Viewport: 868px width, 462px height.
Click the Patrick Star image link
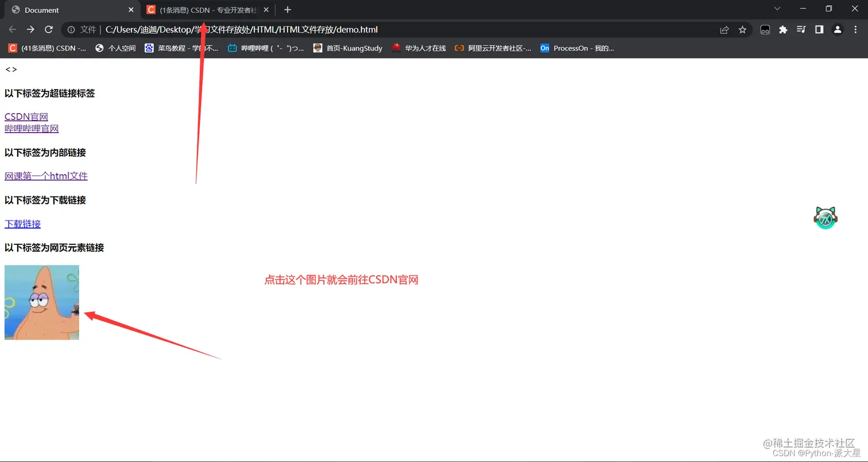click(42, 302)
